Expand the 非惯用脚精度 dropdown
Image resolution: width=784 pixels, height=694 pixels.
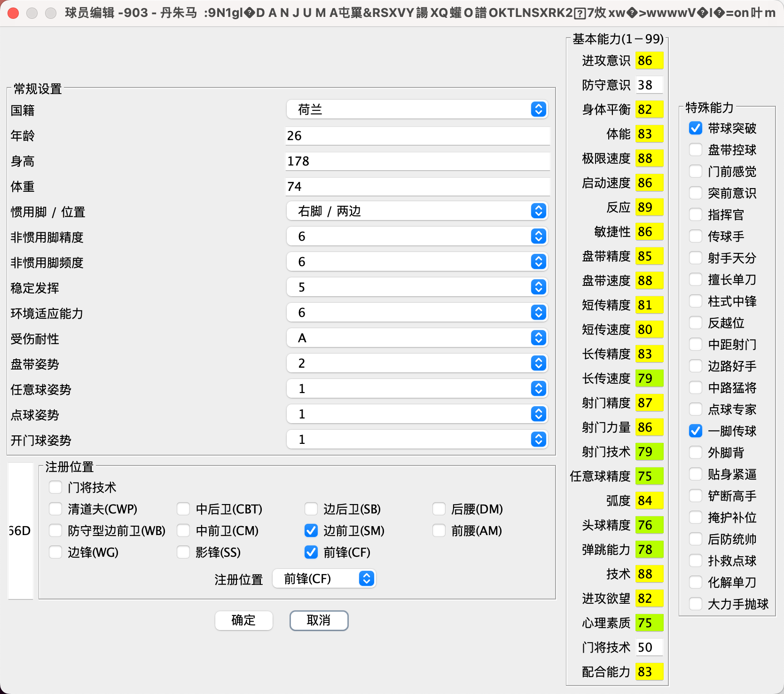(x=417, y=237)
